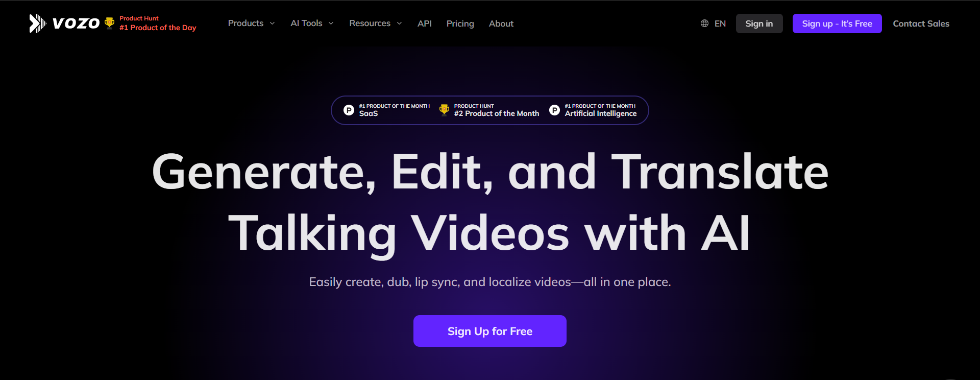Click the Sign up - It's Free button
This screenshot has height=380, width=980.
click(837, 23)
